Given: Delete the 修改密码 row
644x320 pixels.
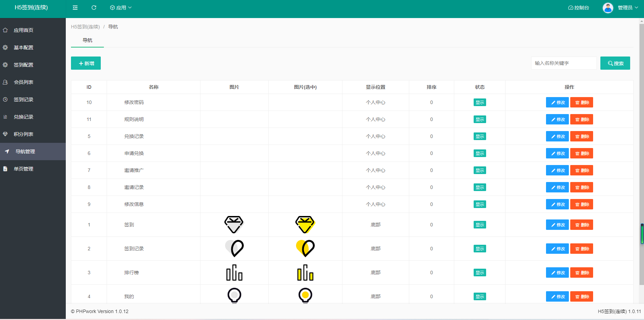Looking at the screenshot, I should click(582, 102).
